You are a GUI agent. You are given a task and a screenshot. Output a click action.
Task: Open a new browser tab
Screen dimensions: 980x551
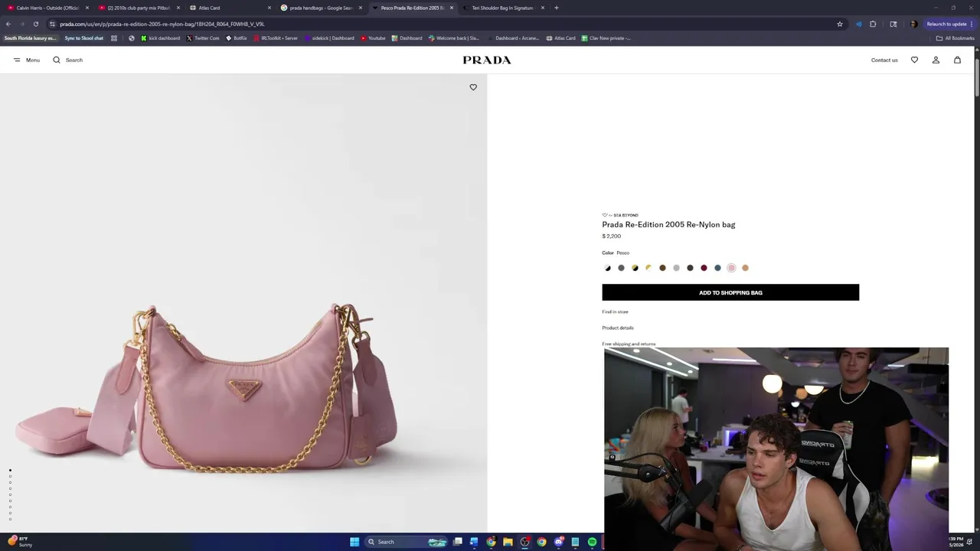click(x=557, y=8)
